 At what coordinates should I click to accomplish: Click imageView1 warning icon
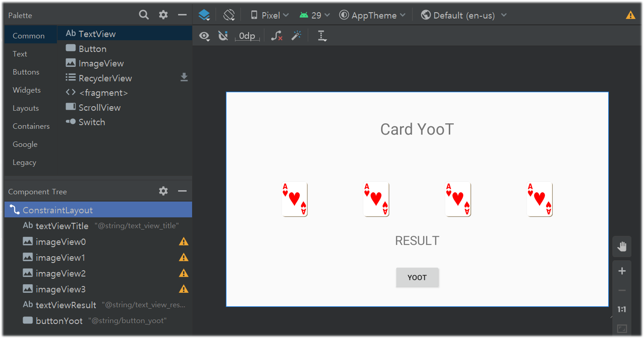tap(183, 258)
